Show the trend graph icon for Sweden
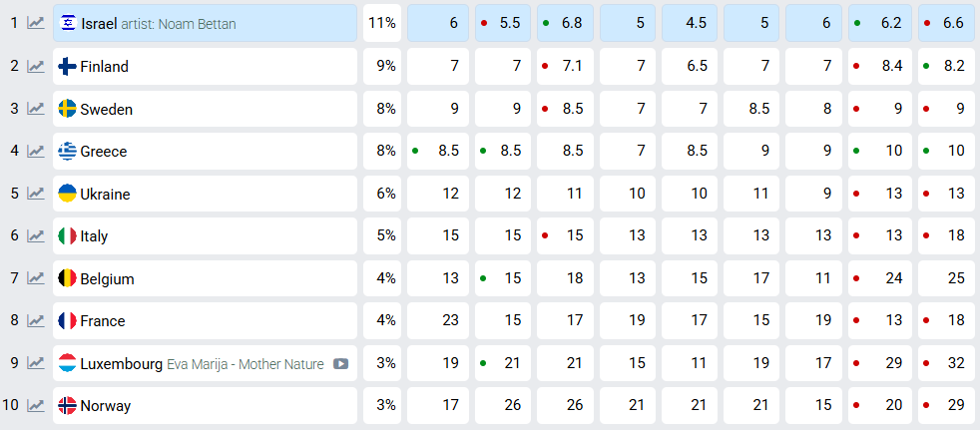Viewport: 980px width, 430px height. pyautogui.click(x=36, y=110)
